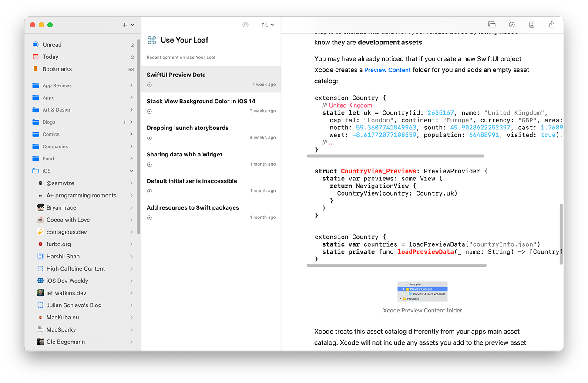Click the Today calendar icon
The height and width of the screenshot is (383, 588).
point(36,57)
